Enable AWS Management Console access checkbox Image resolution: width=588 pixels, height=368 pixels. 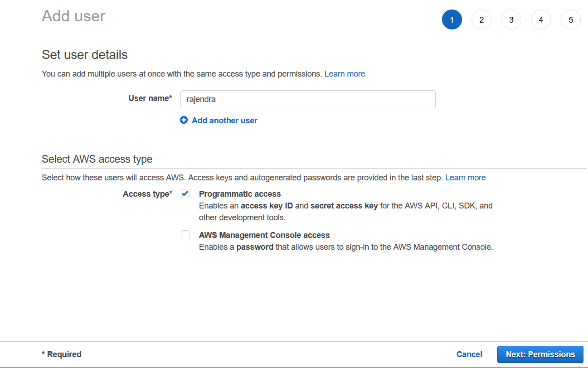point(185,235)
